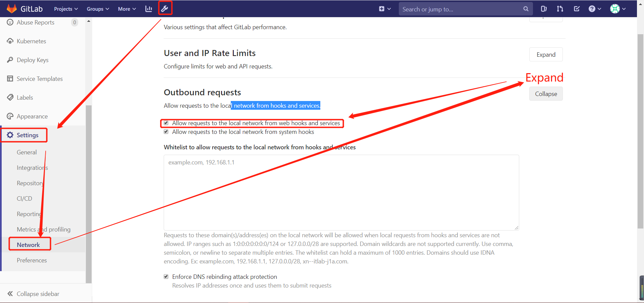Click the Outbound requests heading
The image size is (644, 303).
pos(202,92)
